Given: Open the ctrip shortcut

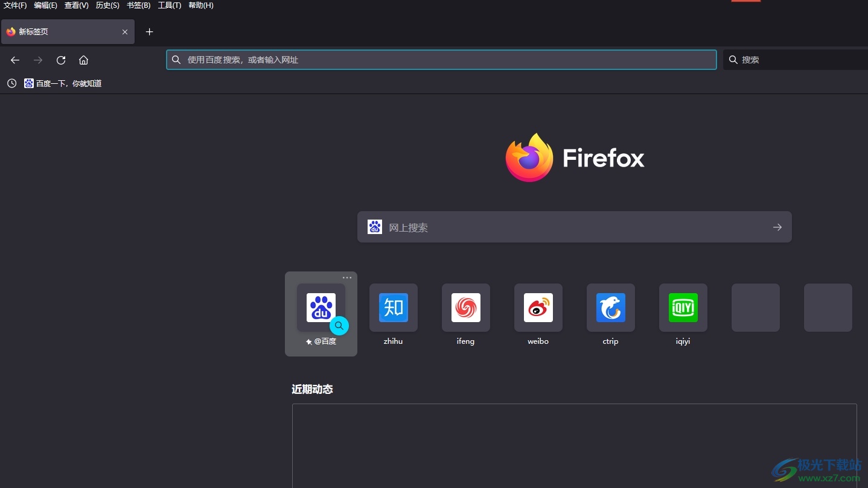Looking at the screenshot, I should pos(611,308).
